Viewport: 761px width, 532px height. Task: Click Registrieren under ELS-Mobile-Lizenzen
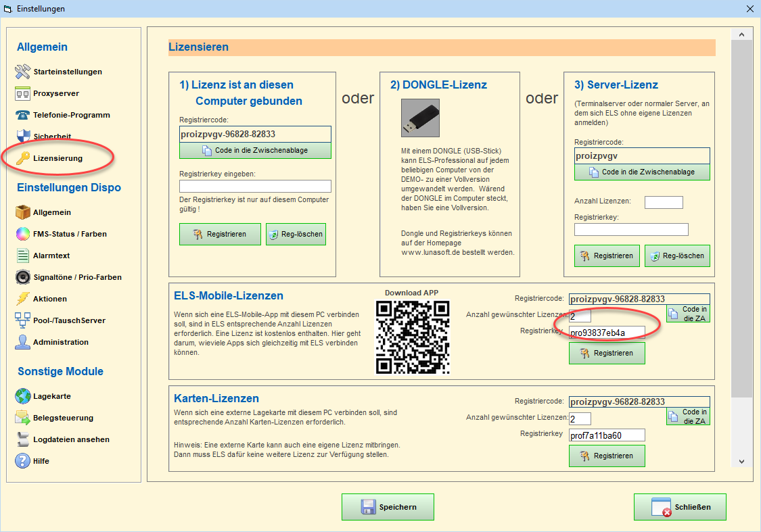(x=607, y=354)
